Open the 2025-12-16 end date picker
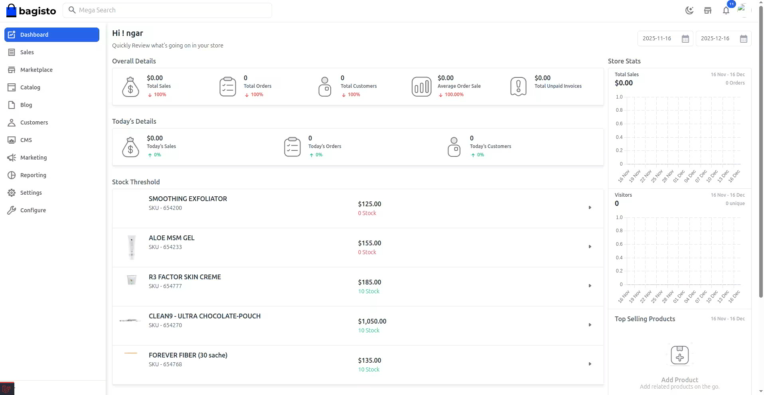This screenshot has width=764, height=395. [x=724, y=38]
